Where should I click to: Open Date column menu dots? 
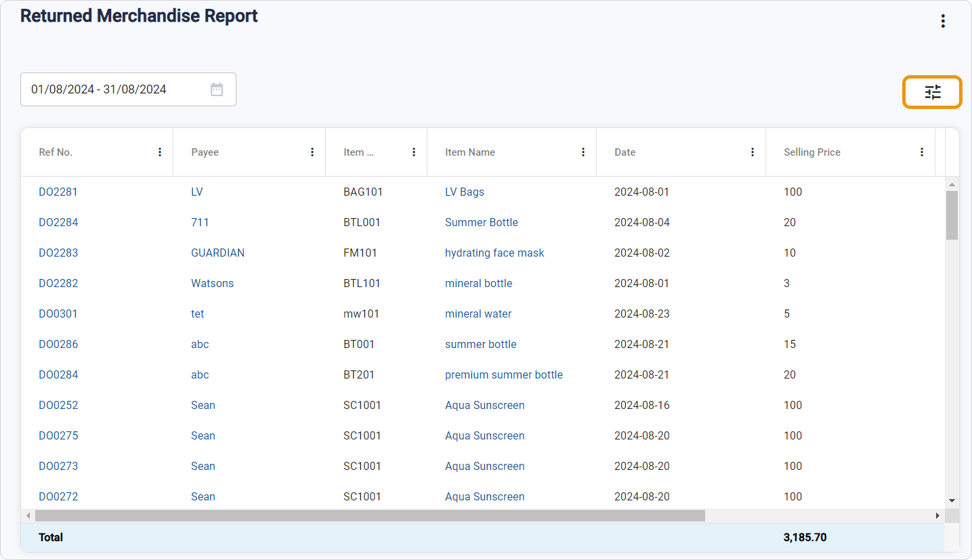coord(753,152)
